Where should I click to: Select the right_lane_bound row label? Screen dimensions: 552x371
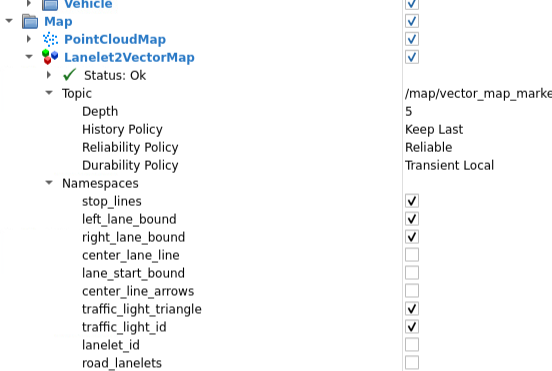(x=133, y=237)
